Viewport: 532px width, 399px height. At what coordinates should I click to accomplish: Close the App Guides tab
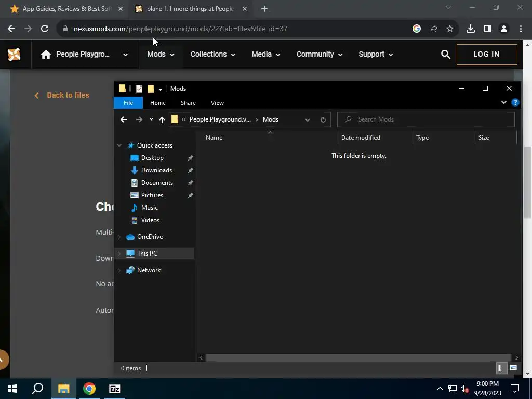click(120, 9)
